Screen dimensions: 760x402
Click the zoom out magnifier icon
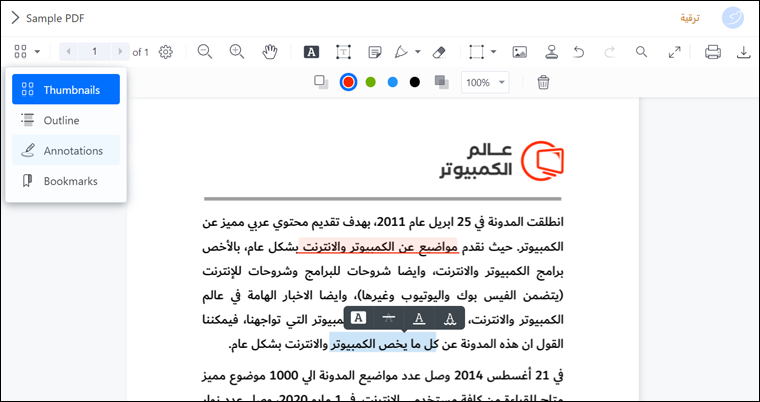click(205, 52)
